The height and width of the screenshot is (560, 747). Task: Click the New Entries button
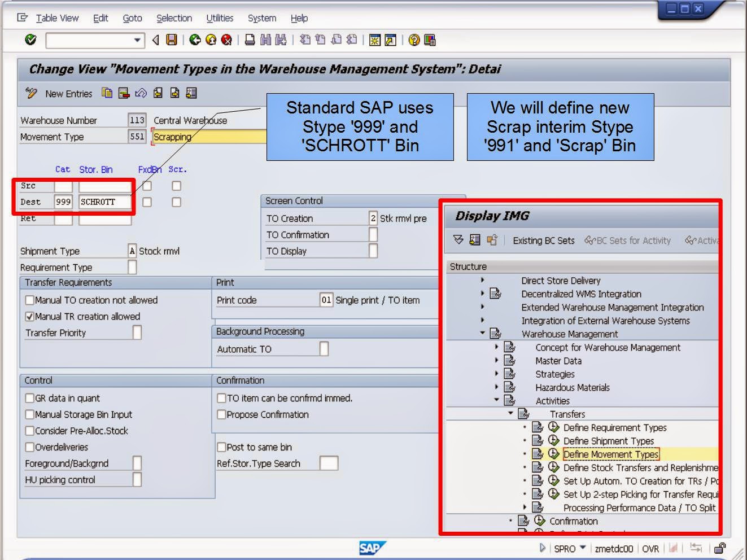(68, 94)
